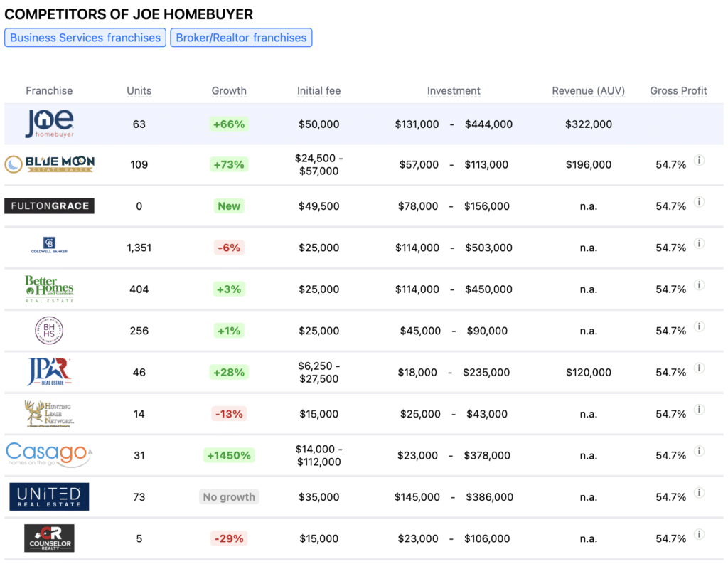Screen dimensions: 728x569
Task: Open the Business Services franchises tag
Action: point(85,38)
